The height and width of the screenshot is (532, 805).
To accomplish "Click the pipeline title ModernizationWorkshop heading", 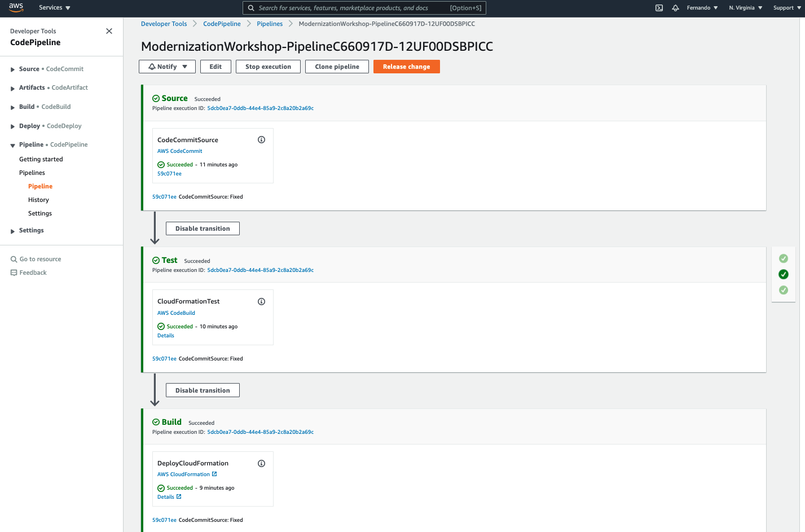I will (317, 46).
